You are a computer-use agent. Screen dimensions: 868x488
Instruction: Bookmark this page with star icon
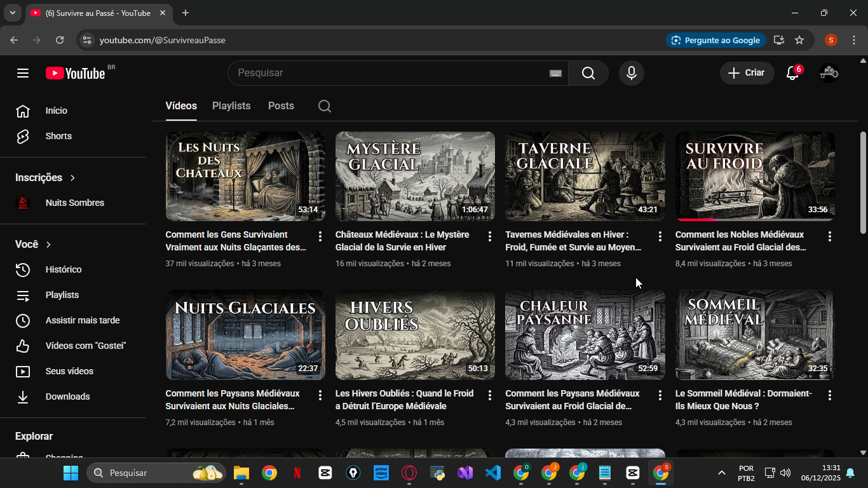pyautogui.click(x=799, y=40)
